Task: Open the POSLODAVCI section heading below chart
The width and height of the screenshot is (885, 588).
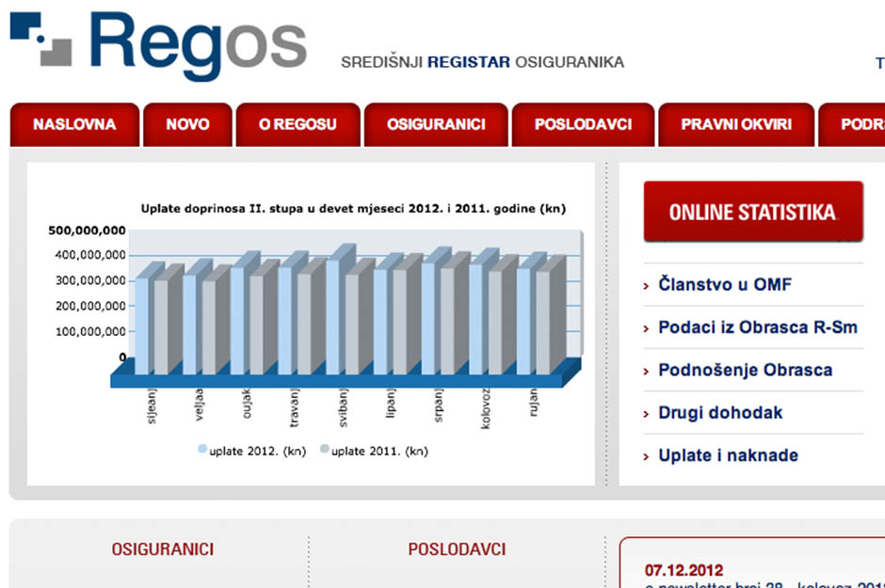Action: coord(457,549)
